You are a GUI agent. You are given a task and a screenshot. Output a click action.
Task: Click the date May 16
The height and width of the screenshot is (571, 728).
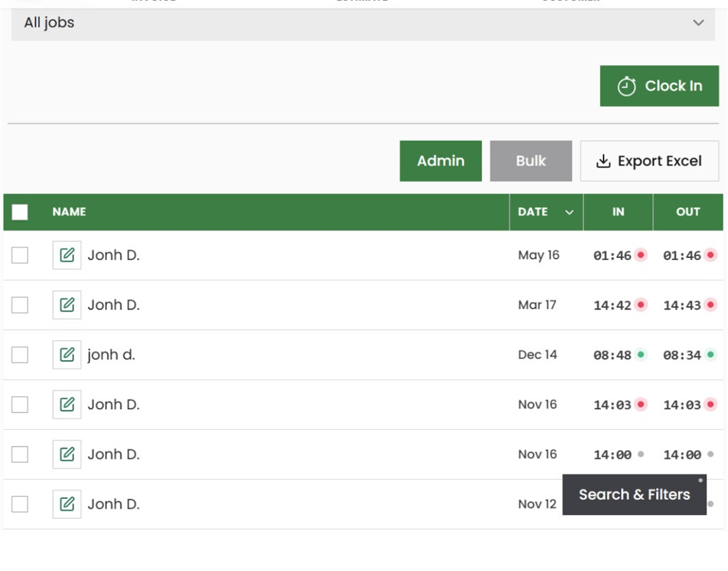pos(539,255)
